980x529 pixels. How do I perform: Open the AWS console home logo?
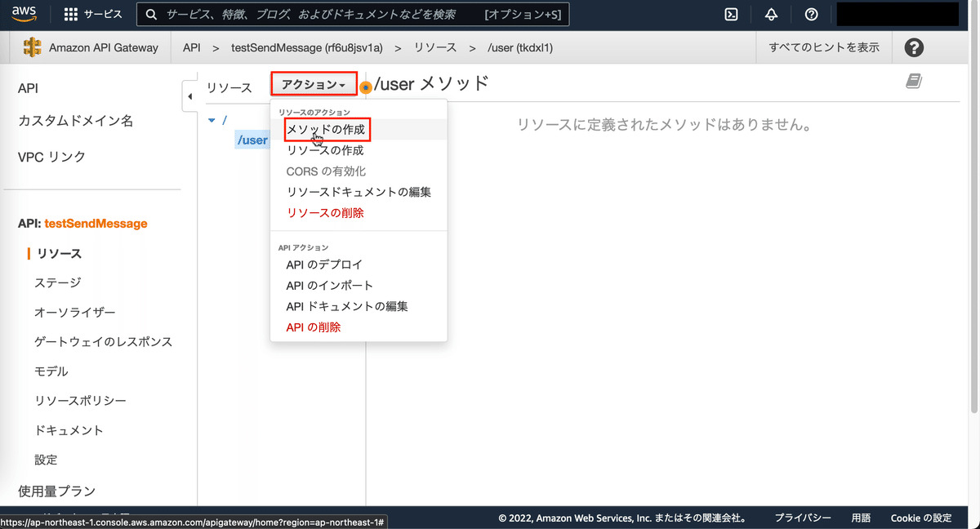24,14
